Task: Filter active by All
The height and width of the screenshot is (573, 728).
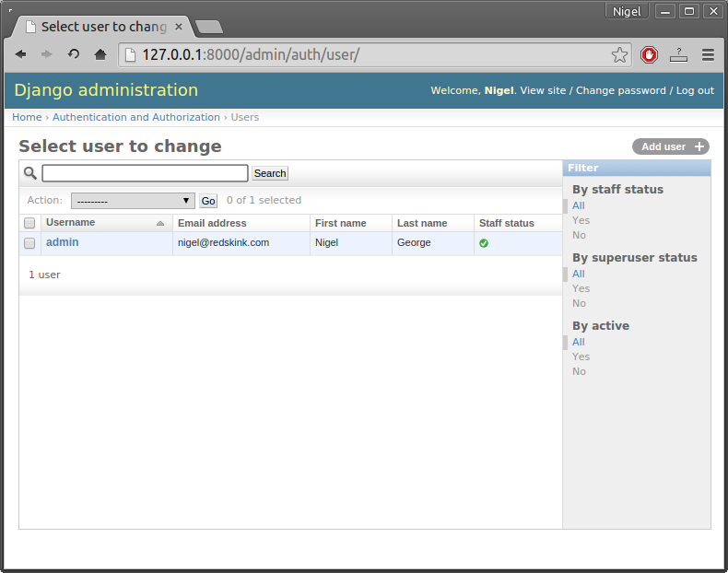Action: 579,342
